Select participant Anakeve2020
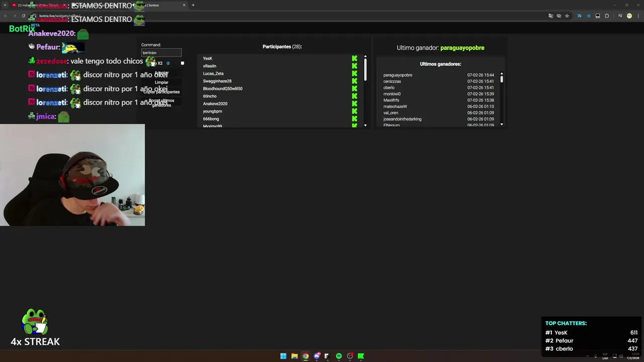This screenshot has width=644, height=362. coord(215,104)
